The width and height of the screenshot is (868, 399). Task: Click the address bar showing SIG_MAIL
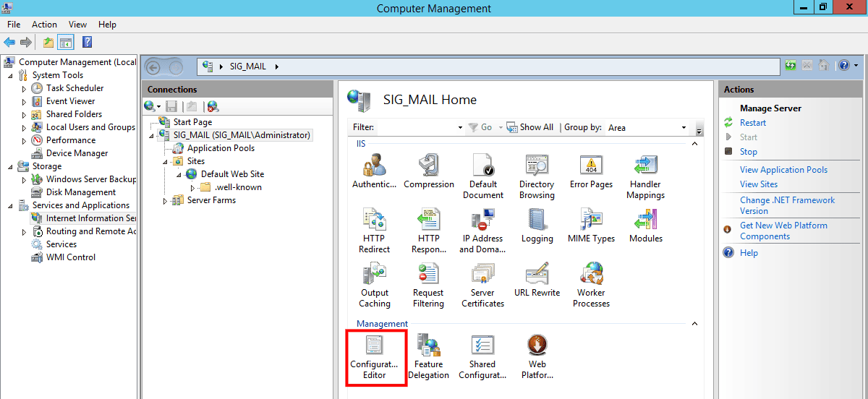[488, 66]
